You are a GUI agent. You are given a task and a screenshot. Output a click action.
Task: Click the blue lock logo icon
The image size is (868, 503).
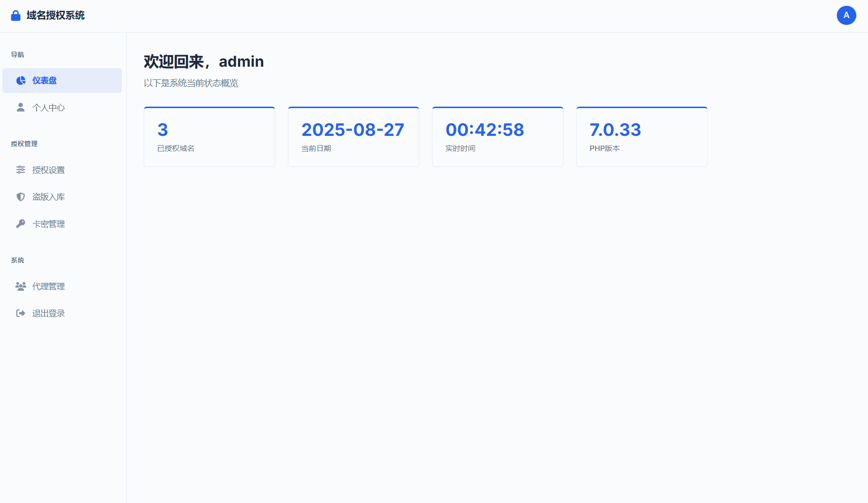[16, 16]
